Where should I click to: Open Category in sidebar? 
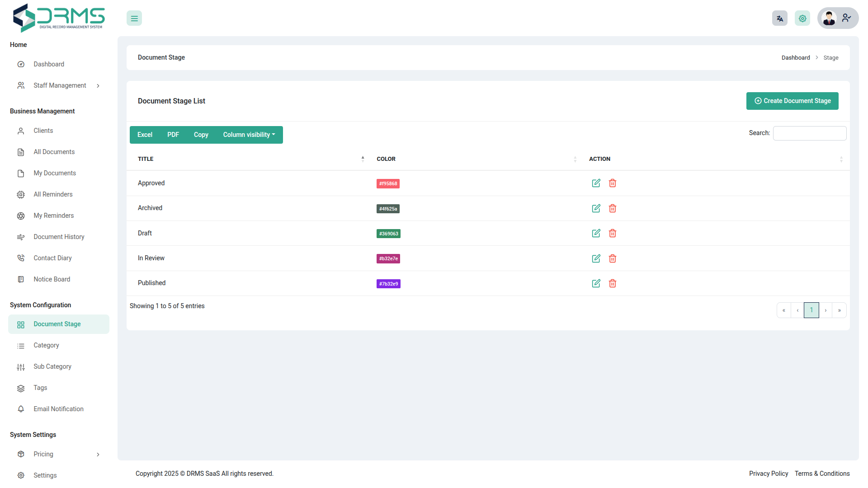(46, 345)
